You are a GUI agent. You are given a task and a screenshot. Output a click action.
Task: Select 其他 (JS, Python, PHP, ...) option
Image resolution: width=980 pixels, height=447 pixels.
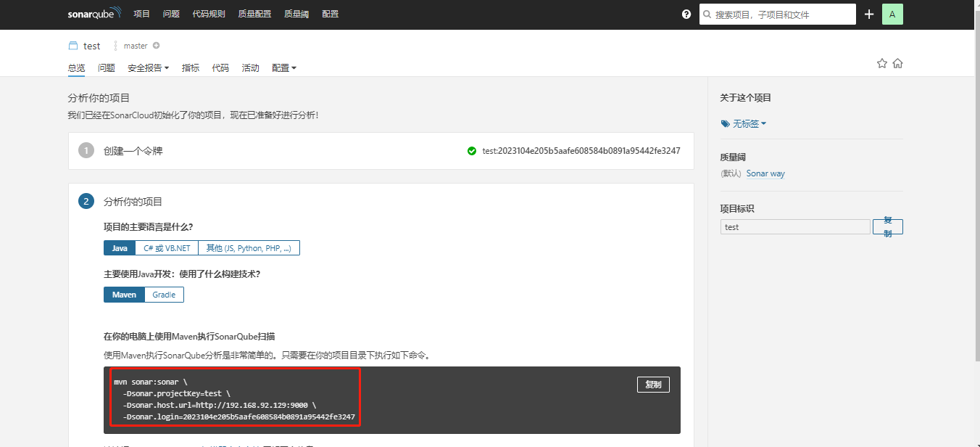(x=249, y=248)
